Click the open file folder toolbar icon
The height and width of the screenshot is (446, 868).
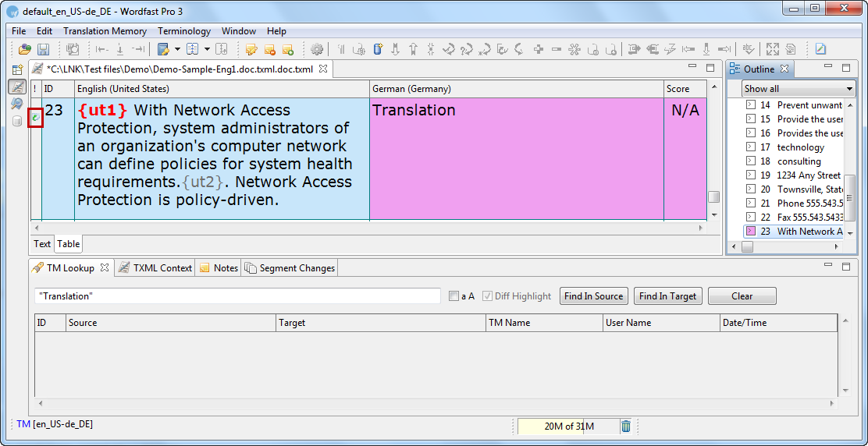25,49
